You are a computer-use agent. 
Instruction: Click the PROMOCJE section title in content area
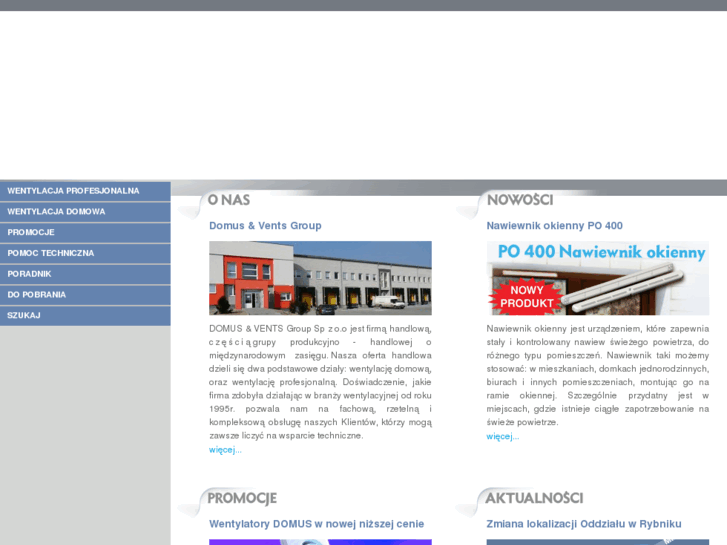coord(242,498)
